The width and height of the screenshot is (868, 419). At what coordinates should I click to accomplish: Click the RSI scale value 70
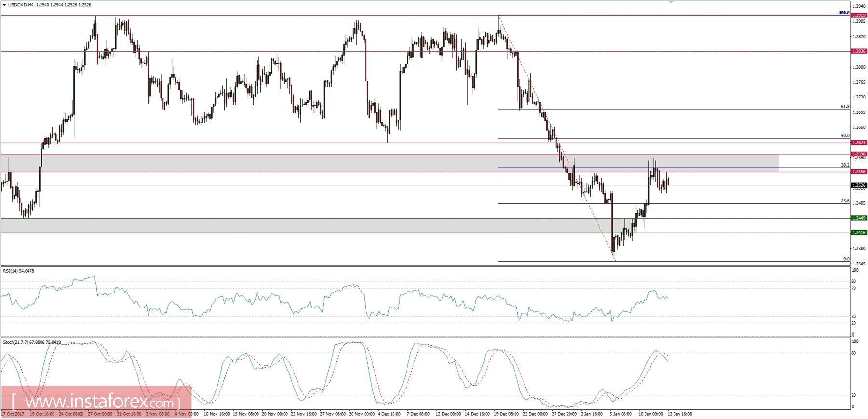(854, 289)
